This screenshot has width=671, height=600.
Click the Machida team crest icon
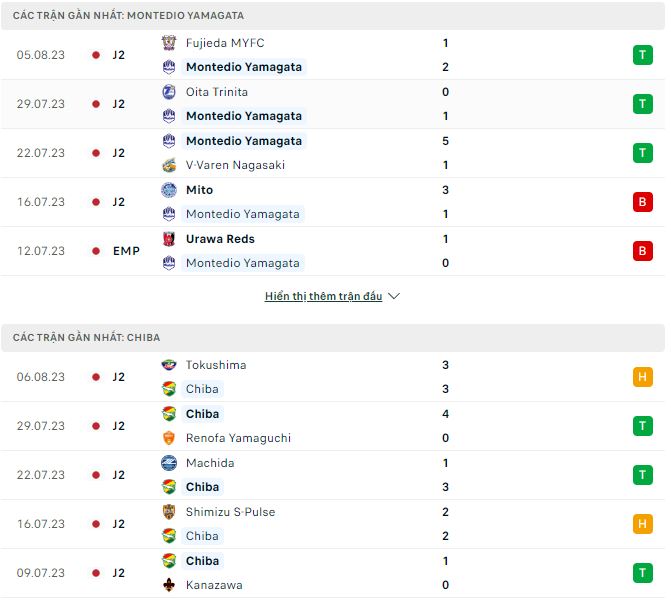coord(168,463)
